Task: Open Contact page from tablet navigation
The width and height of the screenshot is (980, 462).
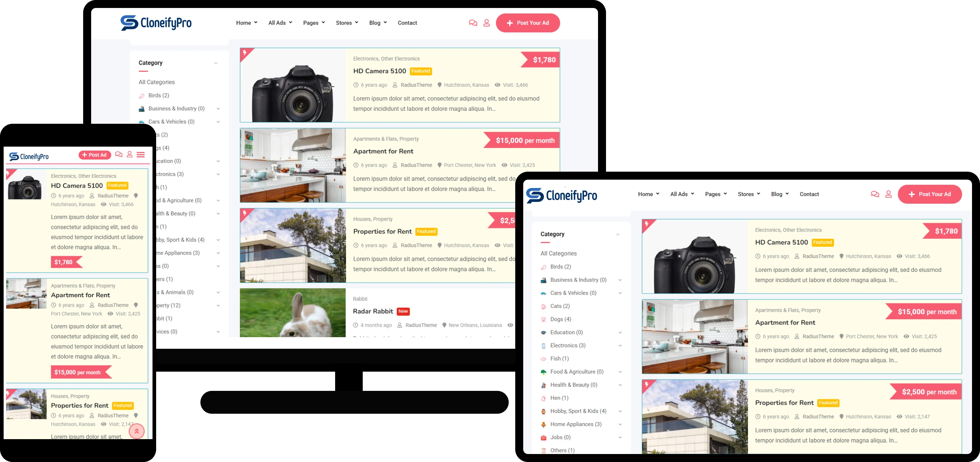Action: pos(809,194)
